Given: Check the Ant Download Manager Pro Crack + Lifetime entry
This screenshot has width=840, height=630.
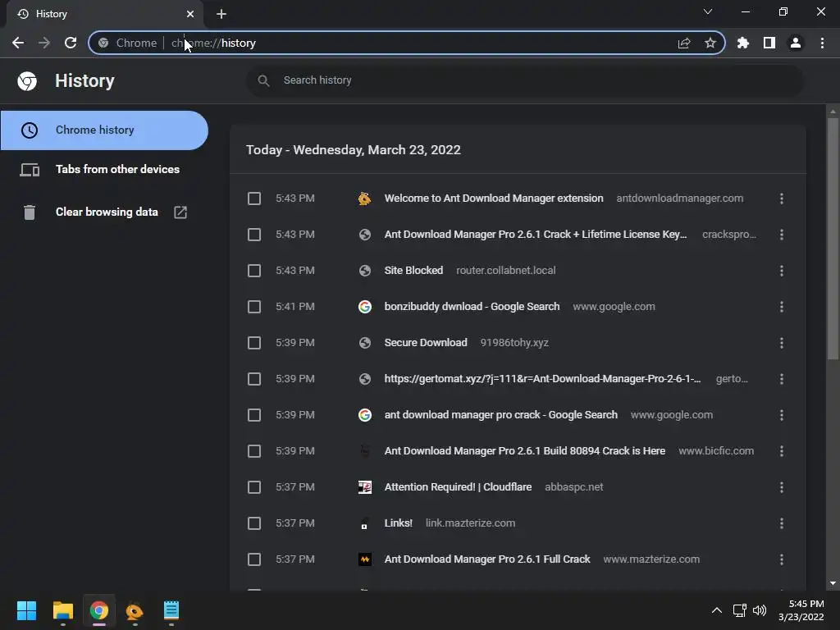Looking at the screenshot, I should pyautogui.click(x=254, y=235).
